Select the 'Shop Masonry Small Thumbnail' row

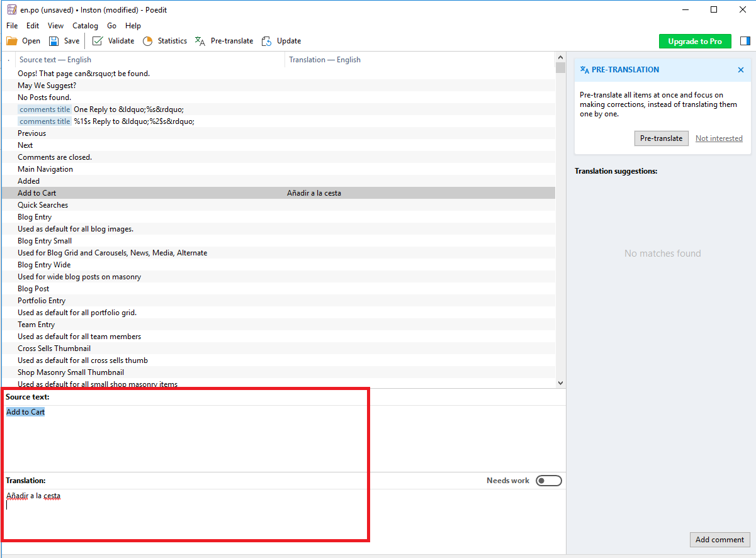pyautogui.click(x=278, y=372)
